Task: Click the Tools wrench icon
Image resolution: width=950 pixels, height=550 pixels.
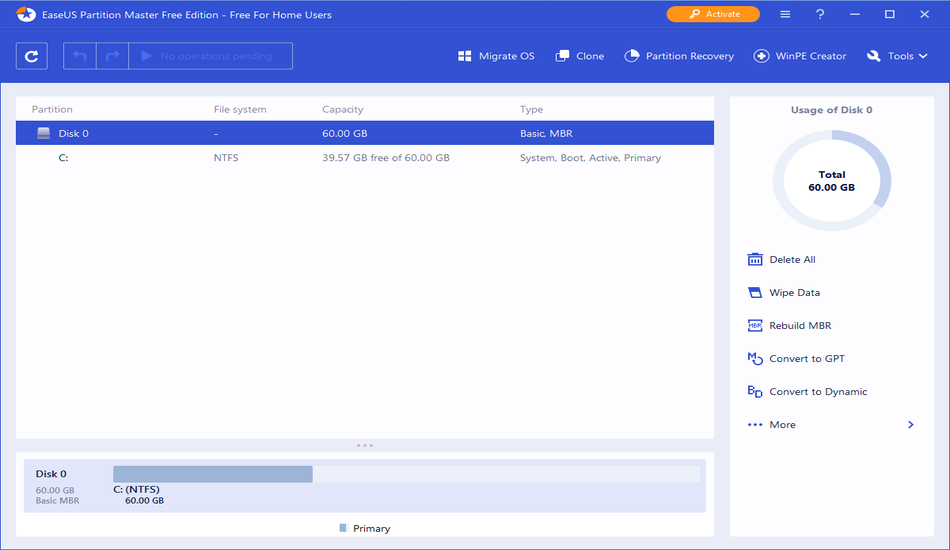Action: [873, 56]
